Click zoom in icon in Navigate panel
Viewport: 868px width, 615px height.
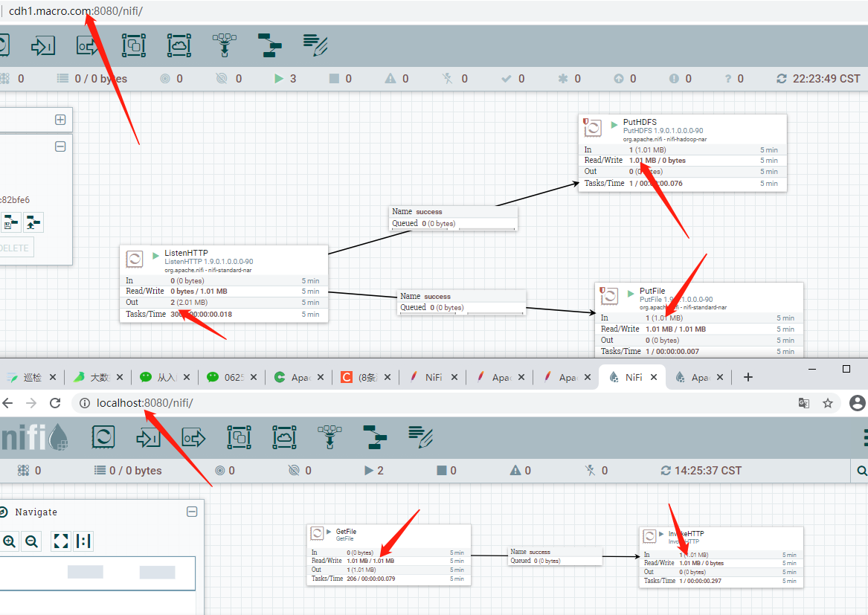[x=10, y=541]
